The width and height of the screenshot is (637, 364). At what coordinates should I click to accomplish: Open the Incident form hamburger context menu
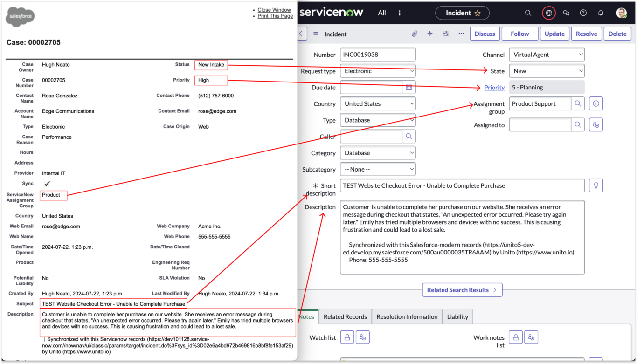coord(316,34)
